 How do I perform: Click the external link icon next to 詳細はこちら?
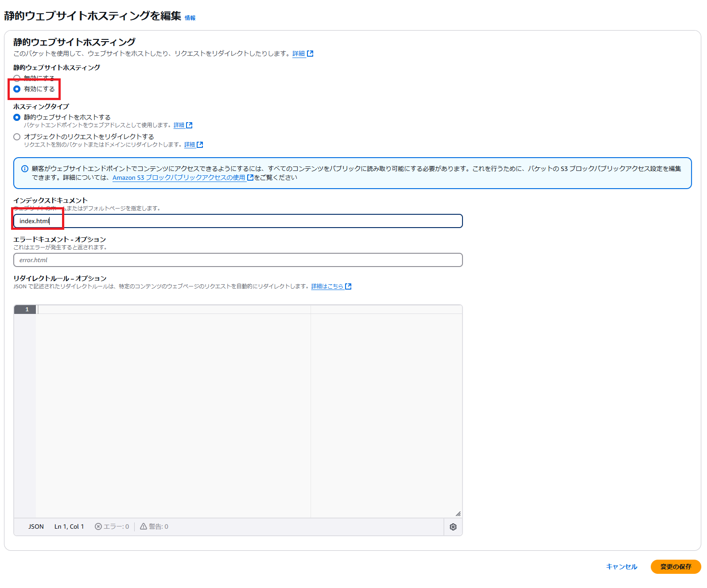click(348, 286)
